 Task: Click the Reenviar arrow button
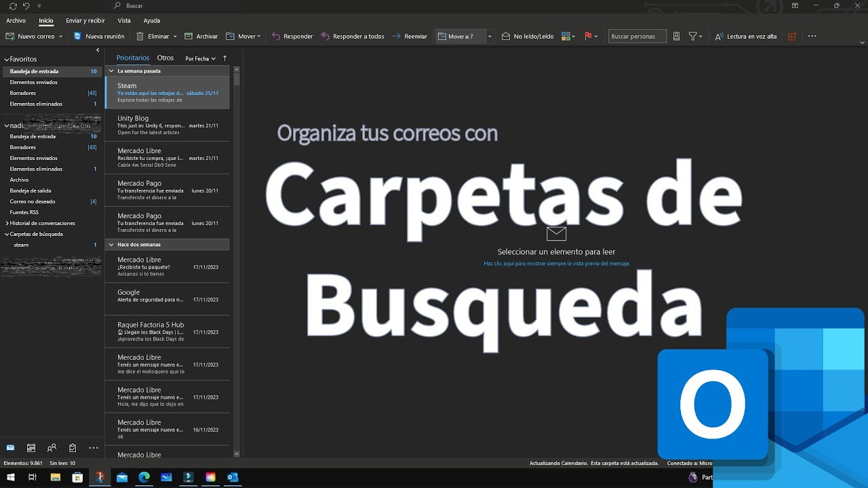coord(410,37)
